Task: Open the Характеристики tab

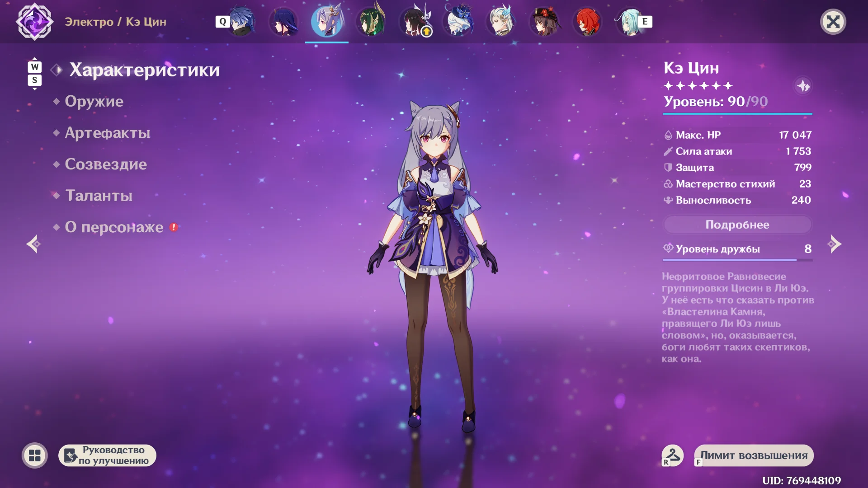Action: [144, 70]
